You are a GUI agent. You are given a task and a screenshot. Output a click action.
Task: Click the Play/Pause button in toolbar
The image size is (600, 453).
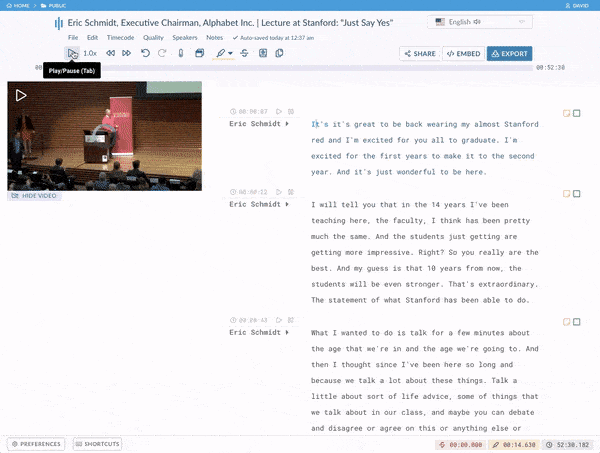[72, 53]
